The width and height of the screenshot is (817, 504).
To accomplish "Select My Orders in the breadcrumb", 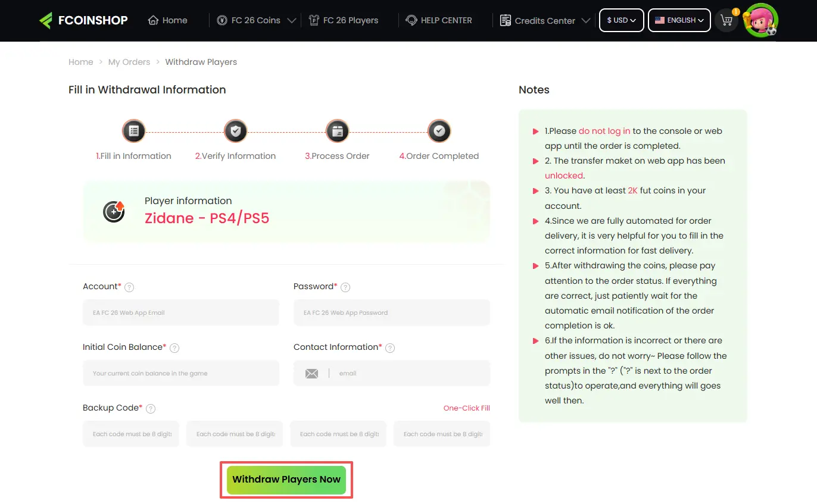I will pyautogui.click(x=129, y=62).
